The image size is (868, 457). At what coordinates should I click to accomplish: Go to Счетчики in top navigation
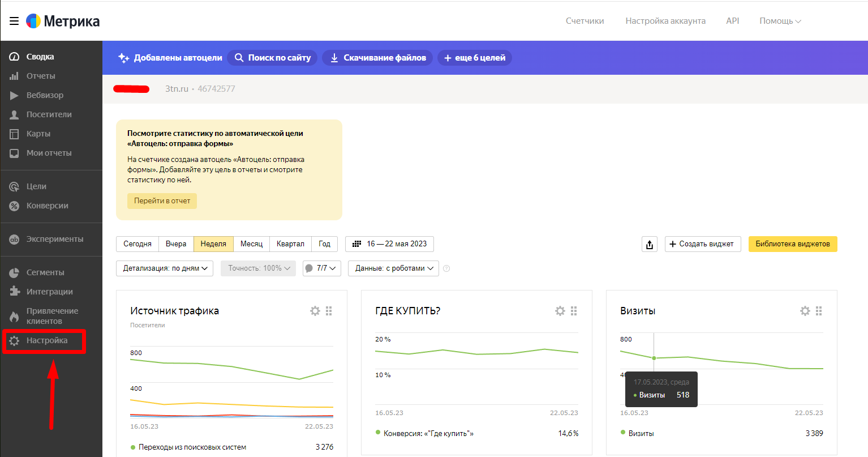click(585, 21)
